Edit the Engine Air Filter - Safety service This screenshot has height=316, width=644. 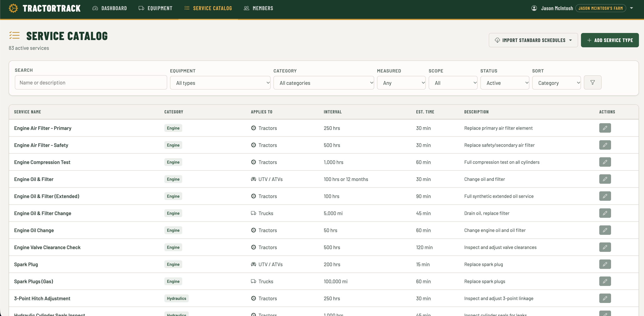(605, 145)
